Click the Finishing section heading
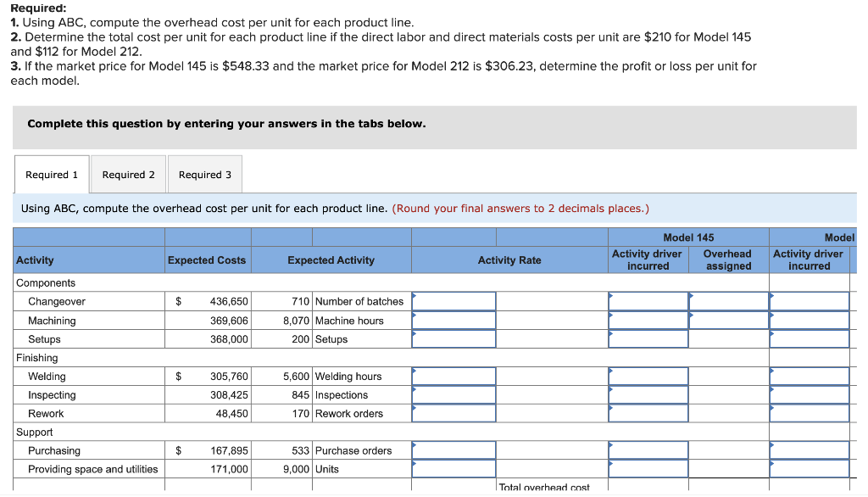The height and width of the screenshot is (497, 868). pos(36,357)
